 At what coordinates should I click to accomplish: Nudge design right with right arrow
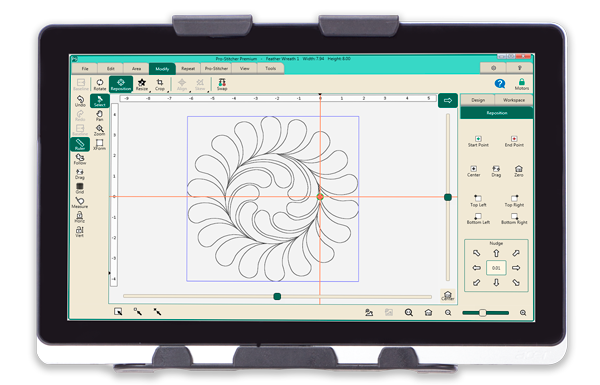point(516,268)
